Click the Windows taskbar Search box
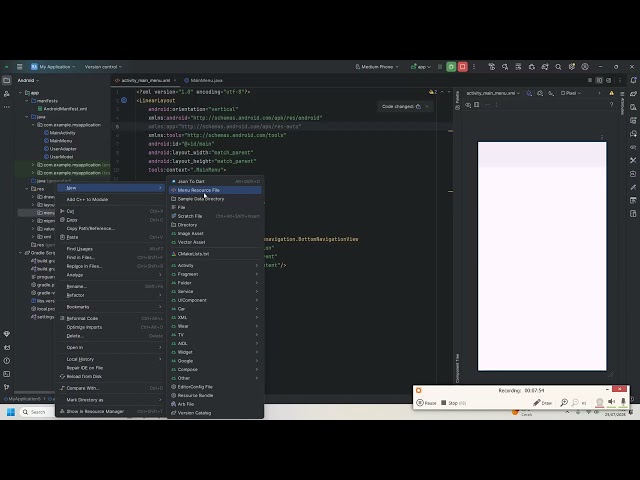Screen dimensions: 640x480 [x=37, y=412]
